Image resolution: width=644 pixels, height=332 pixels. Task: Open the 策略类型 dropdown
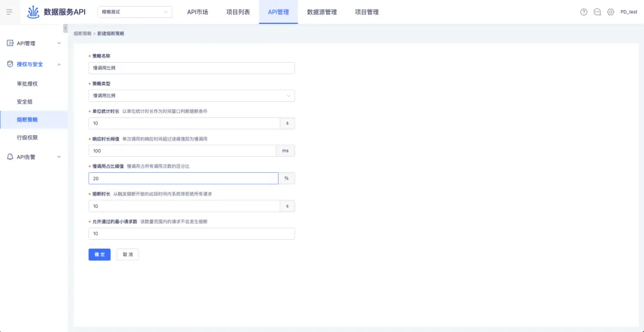tap(191, 95)
